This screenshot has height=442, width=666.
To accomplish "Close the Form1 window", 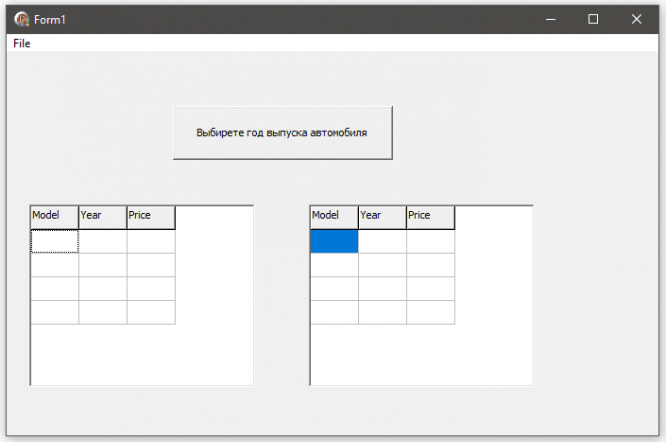I will click(x=636, y=20).
